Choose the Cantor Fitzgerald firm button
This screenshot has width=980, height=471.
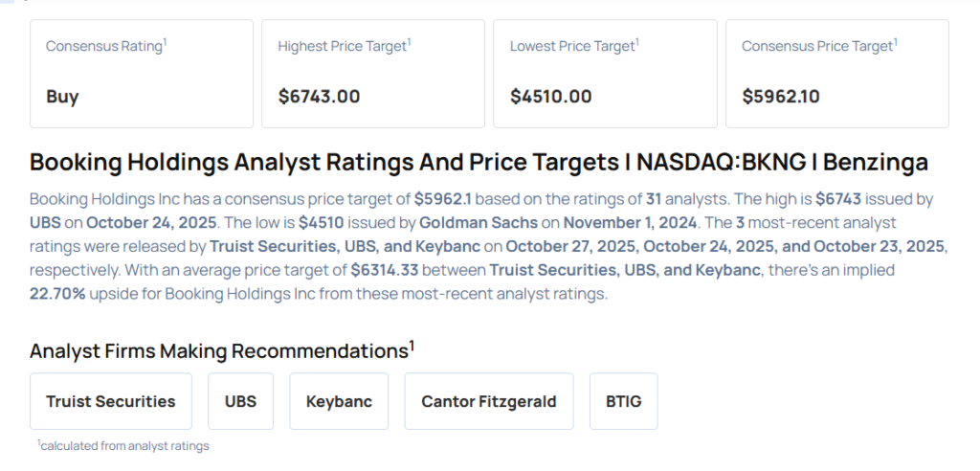(x=489, y=401)
